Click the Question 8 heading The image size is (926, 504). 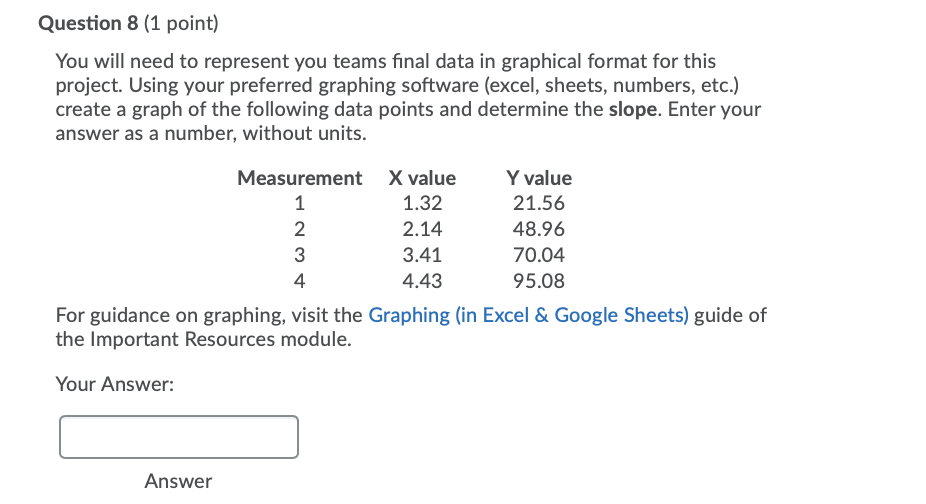click(x=88, y=23)
